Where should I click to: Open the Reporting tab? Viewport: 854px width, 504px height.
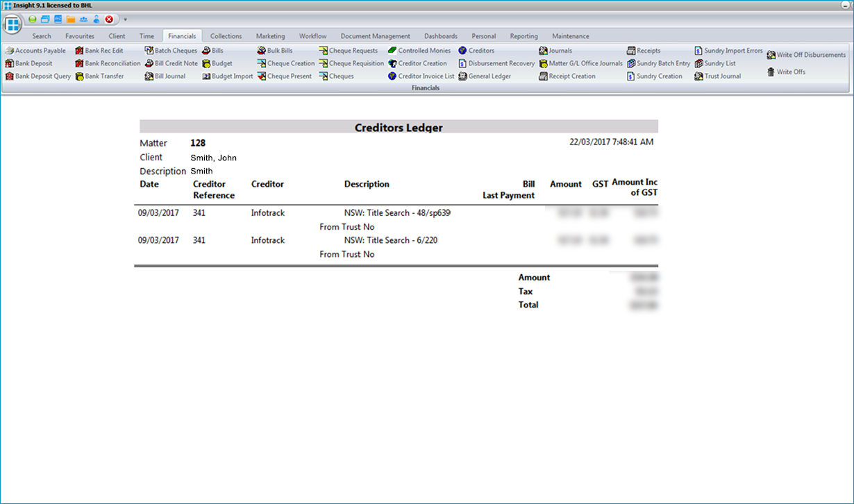click(524, 36)
